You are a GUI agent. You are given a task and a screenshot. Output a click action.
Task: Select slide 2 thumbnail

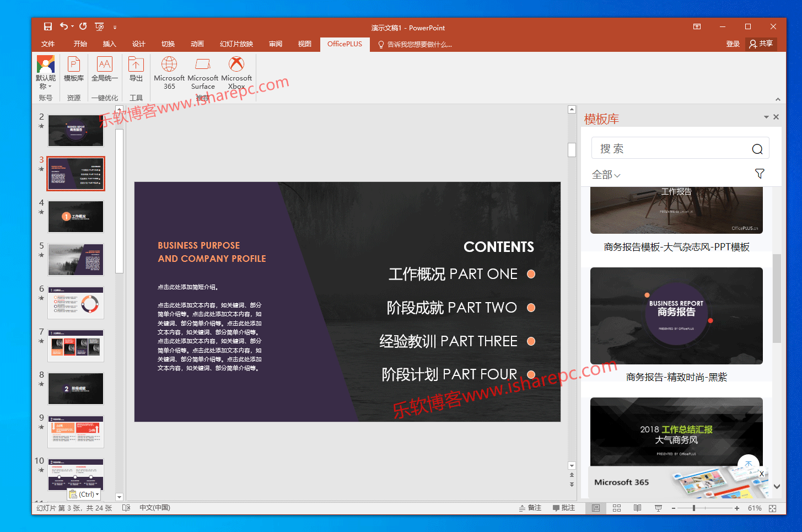76,131
